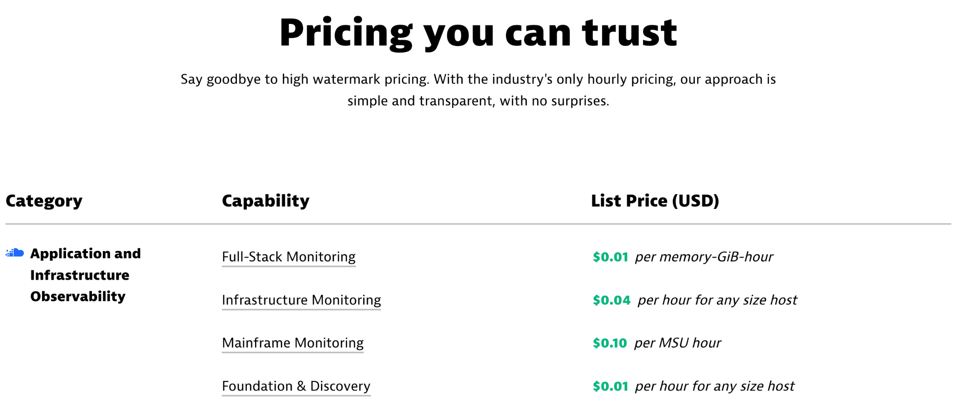Open the Foundation & Discovery link
Viewport: 980px width, 414px height.
(296, 386)
